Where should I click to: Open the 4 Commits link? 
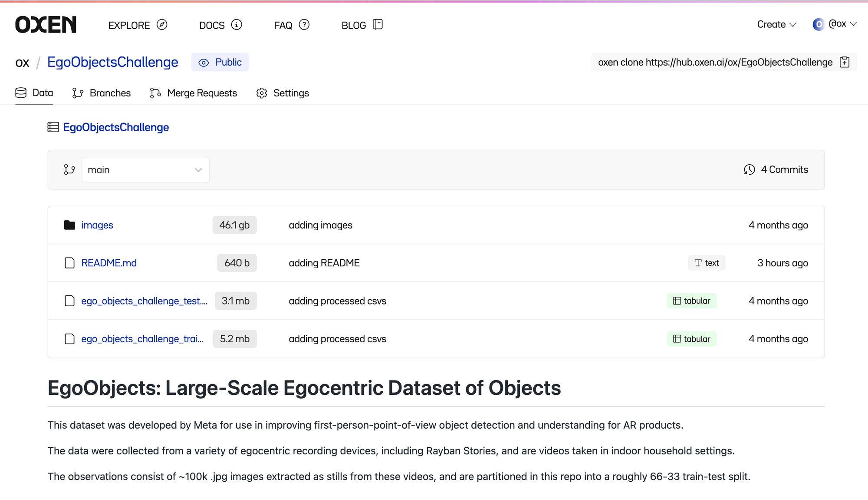click(784, 170)
